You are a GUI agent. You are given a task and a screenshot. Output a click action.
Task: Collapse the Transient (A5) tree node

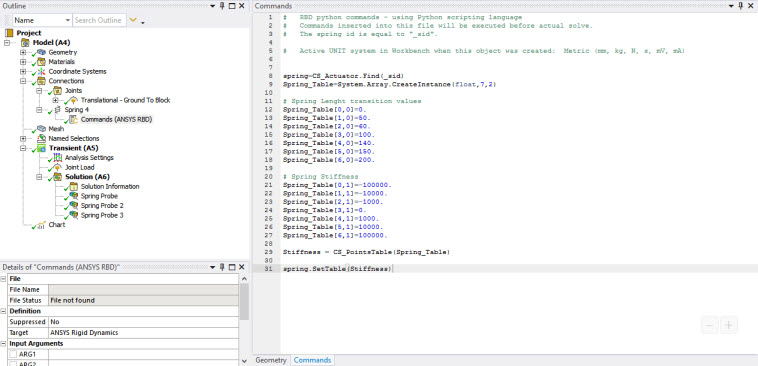[x=23, y=148]
